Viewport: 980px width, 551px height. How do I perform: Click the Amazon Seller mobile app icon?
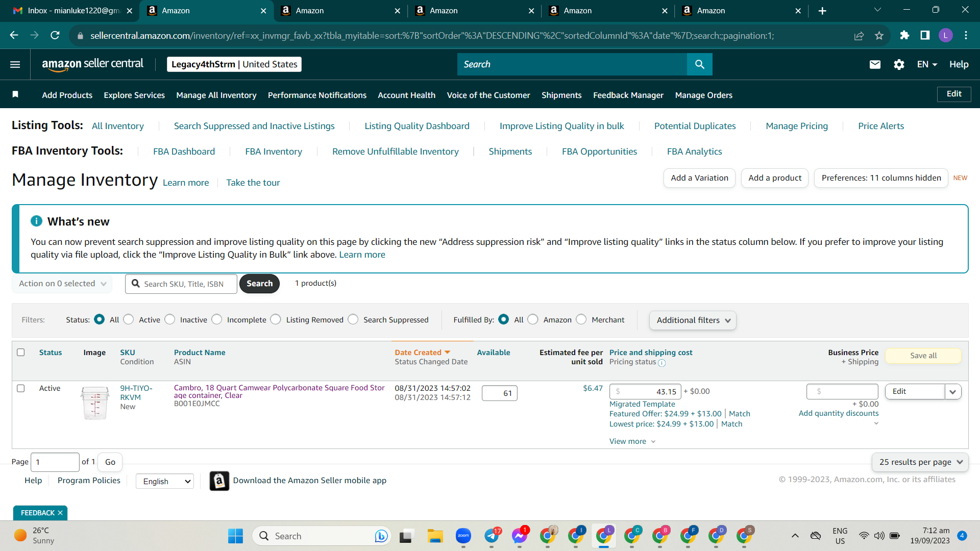(x=219, y=481)
